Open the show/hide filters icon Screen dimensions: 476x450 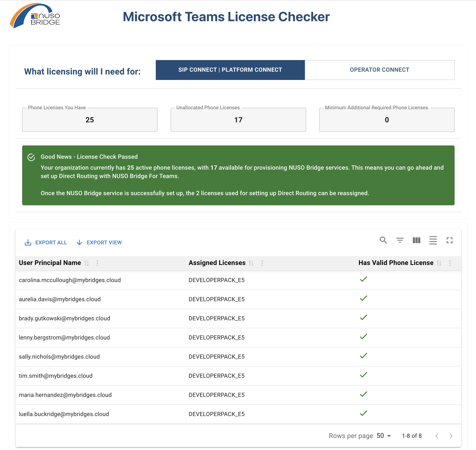(x=400, y=240)
